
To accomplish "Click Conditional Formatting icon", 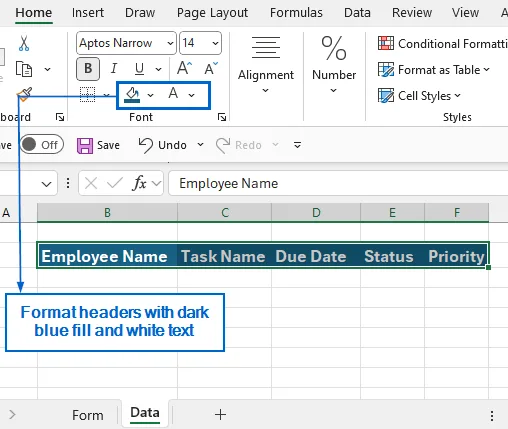I will (x=386, y=43).
